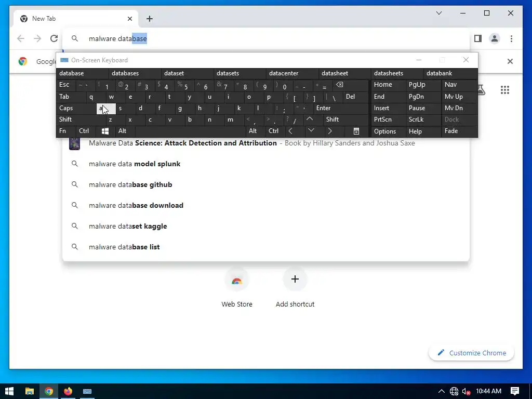This screenshot has width=532, height=399.
Task: Choose 'databank' keyboard prediction
Action: click(450, 73)
